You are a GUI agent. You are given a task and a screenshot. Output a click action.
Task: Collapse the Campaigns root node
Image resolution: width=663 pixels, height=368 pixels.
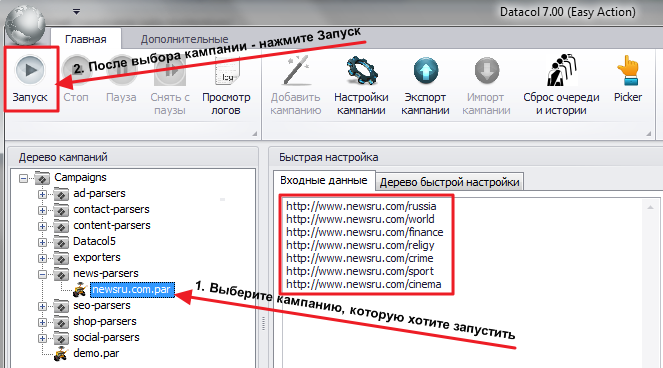click(x=24, y=179)
